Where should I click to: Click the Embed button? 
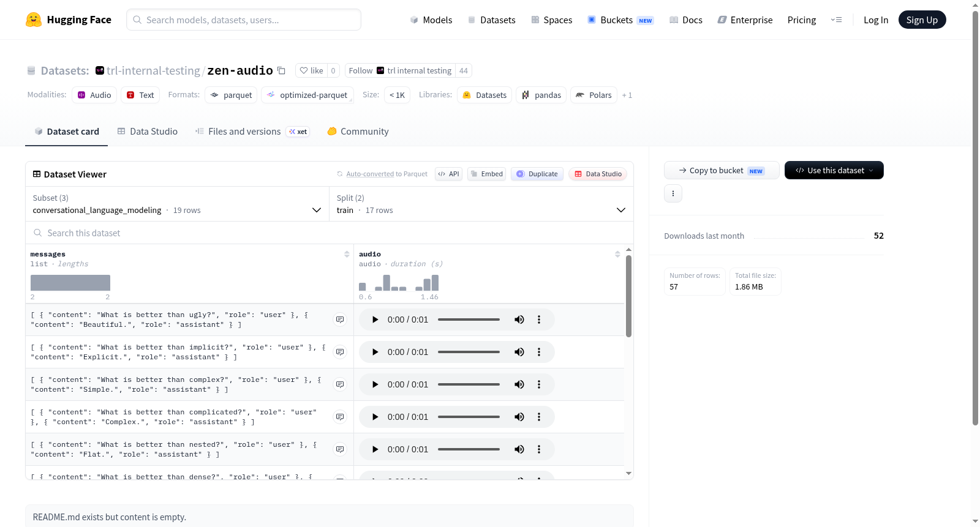tap(487, 174)
